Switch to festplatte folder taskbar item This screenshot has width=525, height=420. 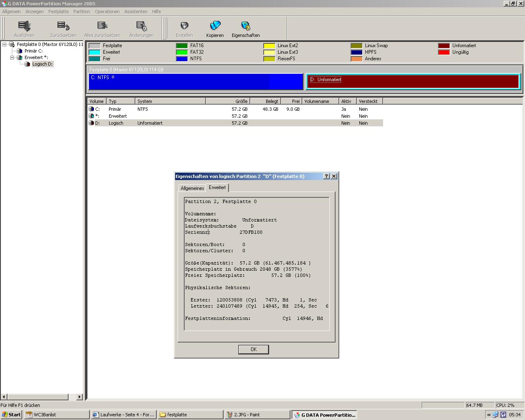[x=191, y=415]
